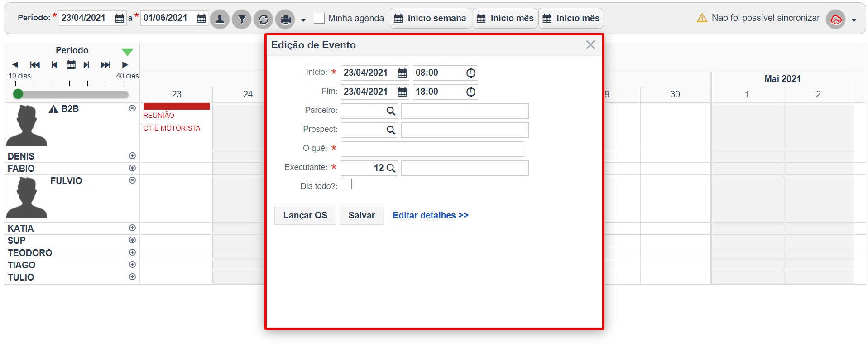Image resolution: width=868 pixels, height=344 pixels.
Task: Open the REUNIÃO event
Action: 159,116
